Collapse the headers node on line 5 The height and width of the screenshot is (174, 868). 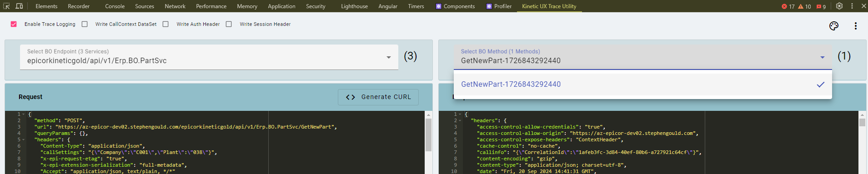tap(24, 139)
